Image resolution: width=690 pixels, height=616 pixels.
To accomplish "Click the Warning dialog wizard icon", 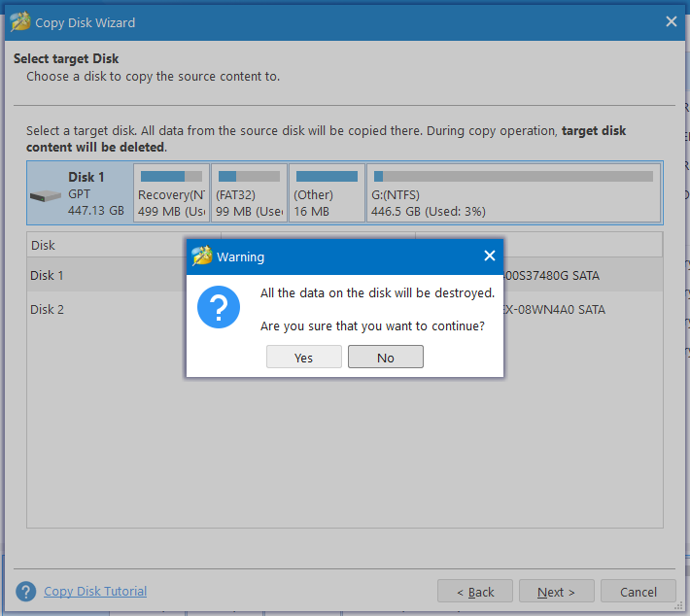I will [x=202, y=256].
